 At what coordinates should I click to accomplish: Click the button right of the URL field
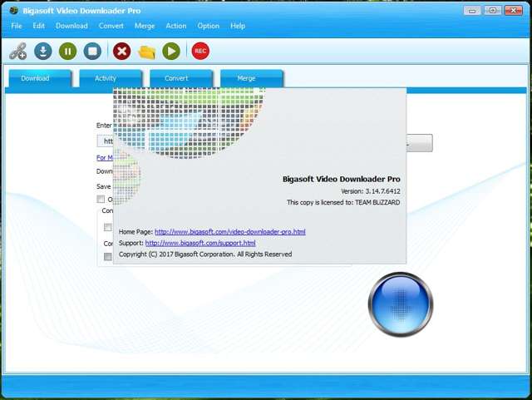tap(419, 143)
